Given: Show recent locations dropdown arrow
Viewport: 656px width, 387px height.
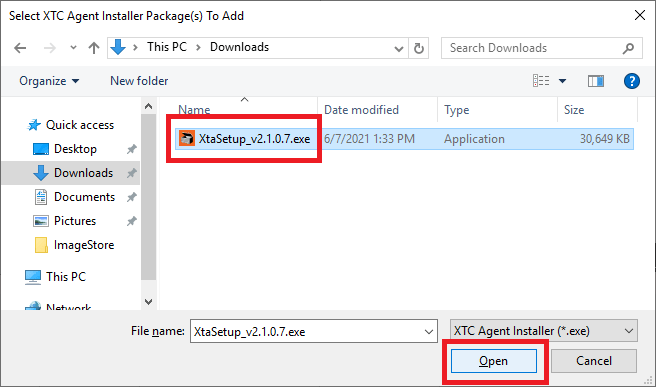Looking at the screenshot, I should point(73,47).
